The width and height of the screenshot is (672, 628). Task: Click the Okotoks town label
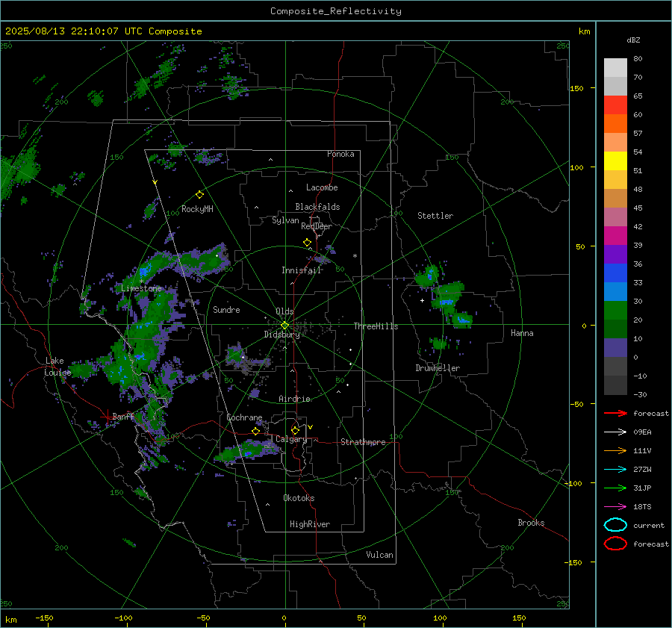point(299,498)
